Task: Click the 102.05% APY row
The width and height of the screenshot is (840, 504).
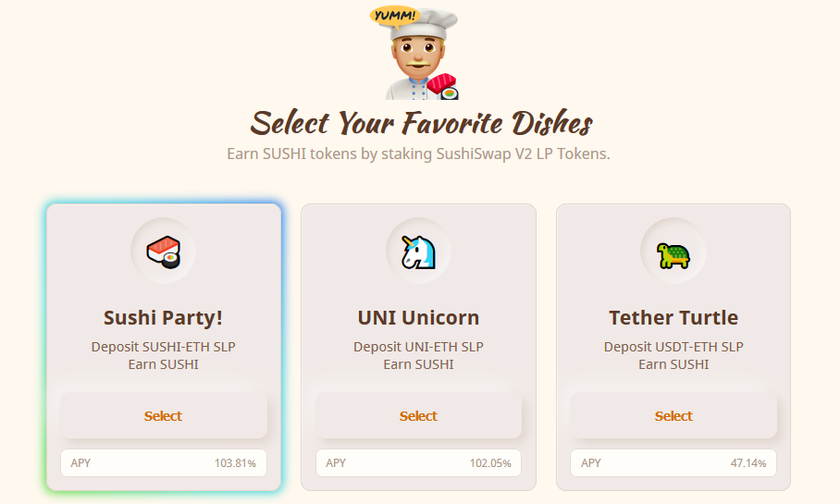Action: pyautogui.click(x=418, y=462)
